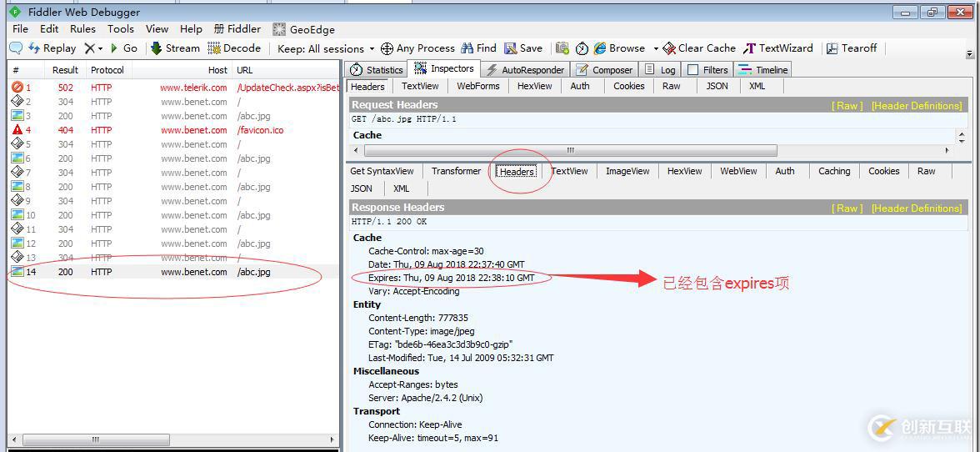980x452 pixels.
Task: Click the Find binoculars button
Action: coord(478,48)
